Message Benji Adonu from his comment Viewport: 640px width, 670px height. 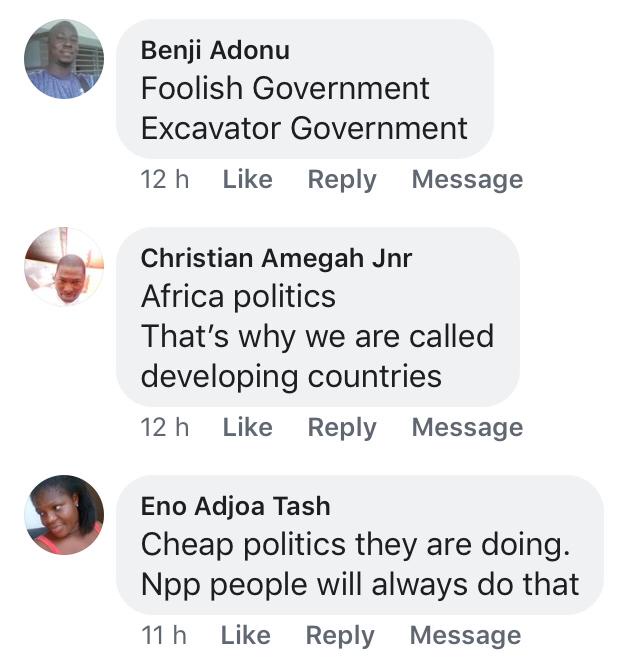(x=467, y=180)
